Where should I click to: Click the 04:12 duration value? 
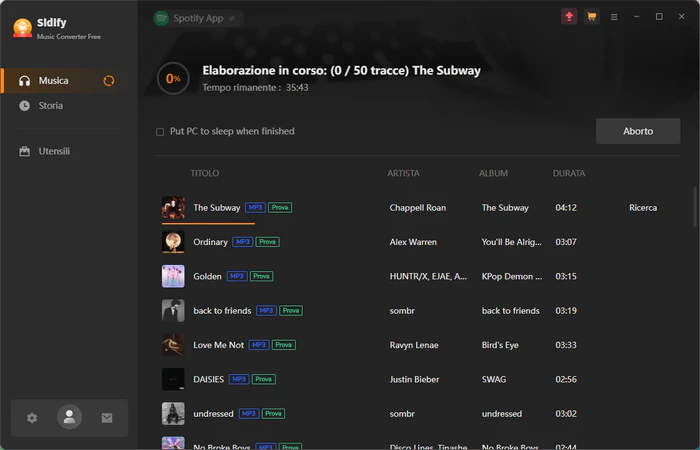566,208
